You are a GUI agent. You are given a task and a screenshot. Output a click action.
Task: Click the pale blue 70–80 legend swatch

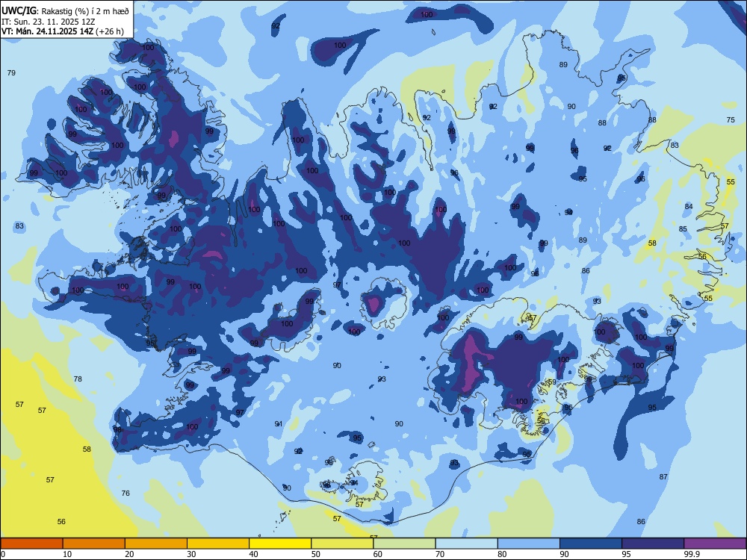point(466,544)
